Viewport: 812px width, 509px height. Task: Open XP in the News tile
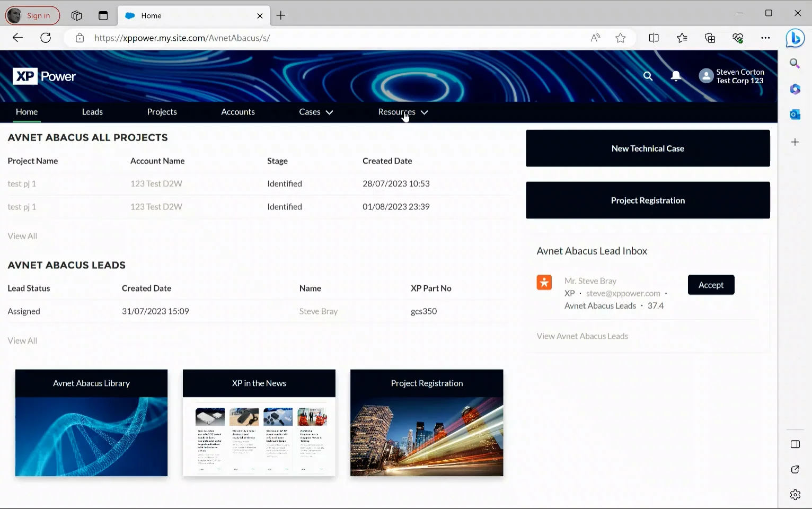(x=259, y=423)
